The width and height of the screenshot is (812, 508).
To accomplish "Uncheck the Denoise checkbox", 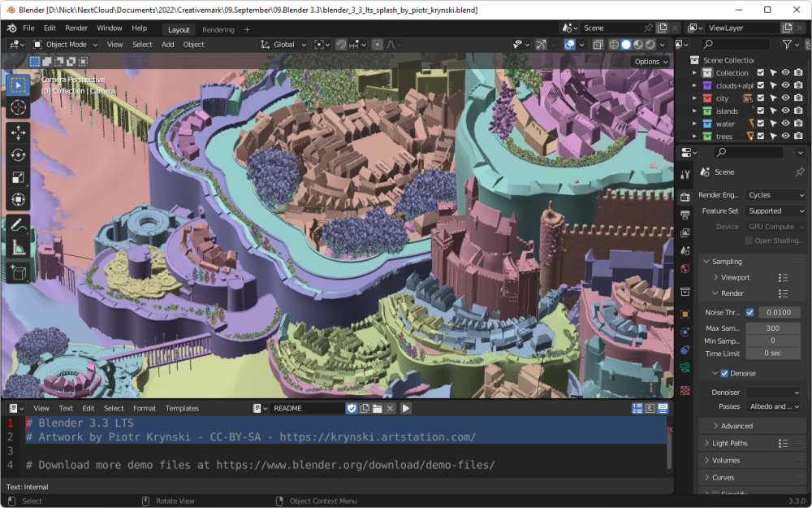I will [x=724, y=374].
